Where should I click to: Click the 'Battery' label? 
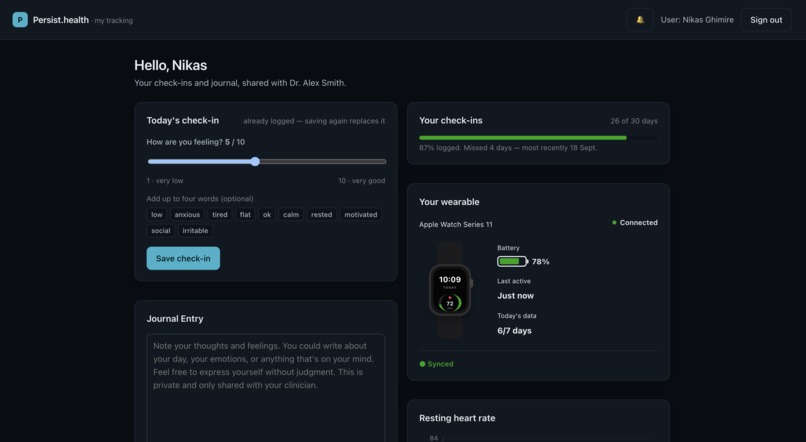(x=508, y=248)
